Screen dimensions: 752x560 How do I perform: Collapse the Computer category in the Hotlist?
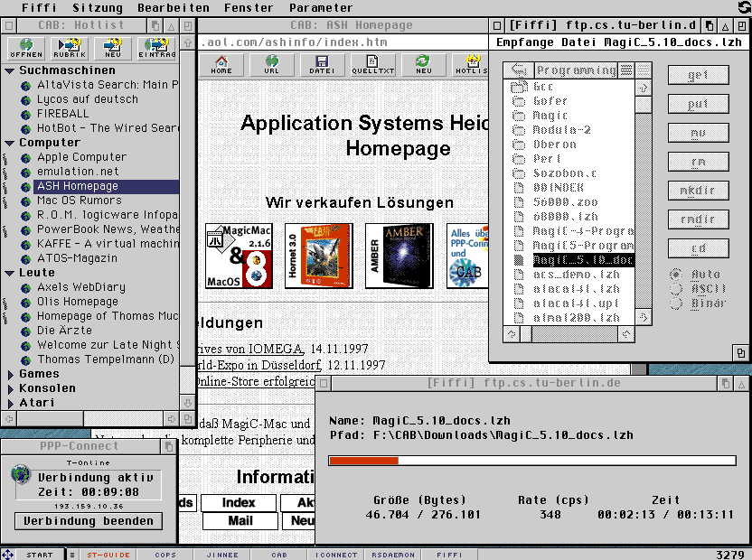[9, 143]
